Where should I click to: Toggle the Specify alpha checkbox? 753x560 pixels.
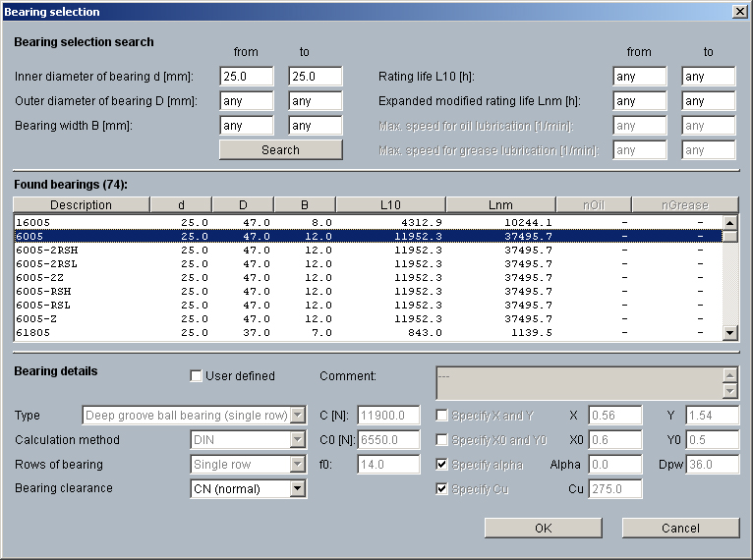click(x=442, y=464)
